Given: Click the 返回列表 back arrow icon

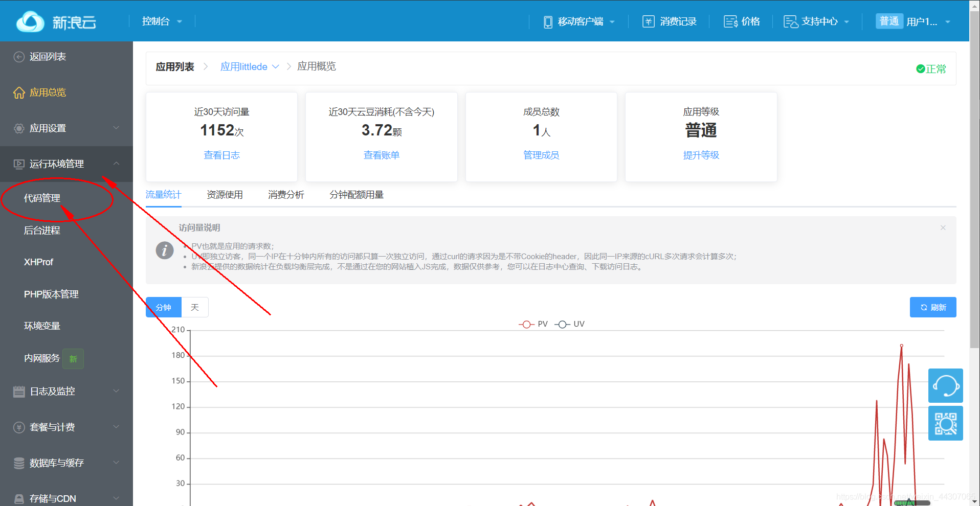Looking at the screenshot, I should 19,56.
